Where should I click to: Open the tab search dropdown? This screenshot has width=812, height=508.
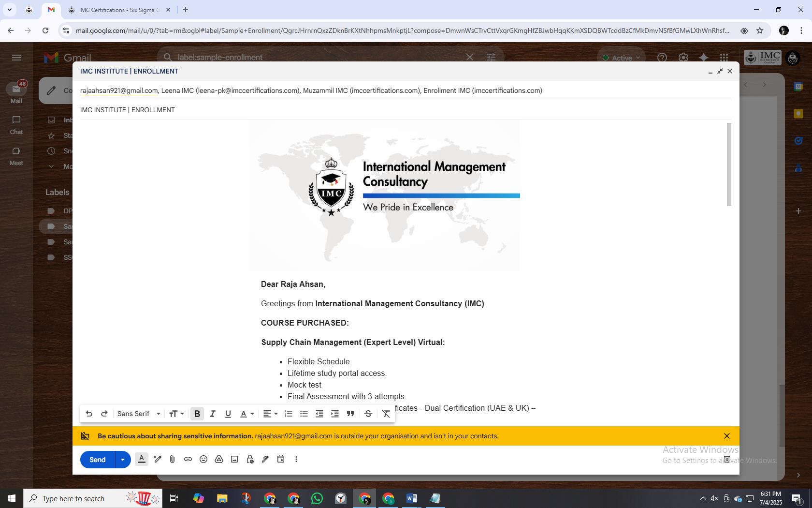coord(9,10)
